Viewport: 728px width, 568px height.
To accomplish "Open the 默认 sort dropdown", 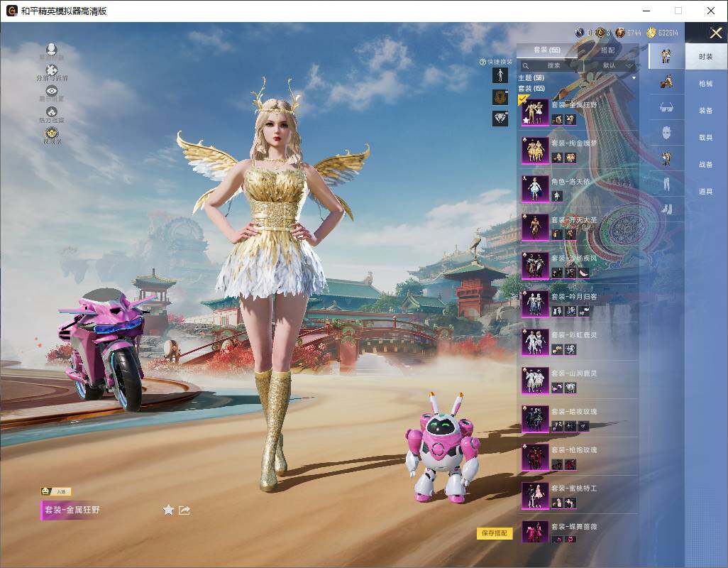I will [610, 66].
